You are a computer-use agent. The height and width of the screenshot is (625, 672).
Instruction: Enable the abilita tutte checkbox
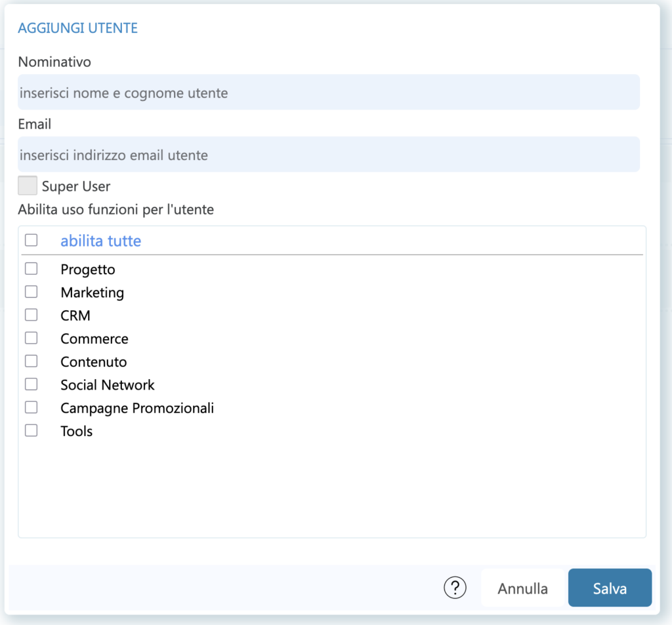click(x=31, y=240)
